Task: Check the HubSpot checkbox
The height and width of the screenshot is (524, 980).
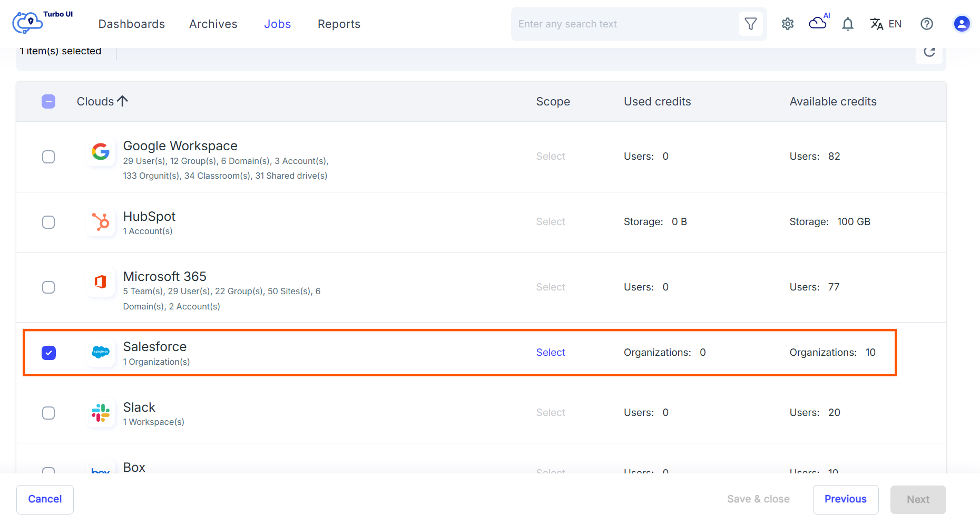Action: click(48, 222)
